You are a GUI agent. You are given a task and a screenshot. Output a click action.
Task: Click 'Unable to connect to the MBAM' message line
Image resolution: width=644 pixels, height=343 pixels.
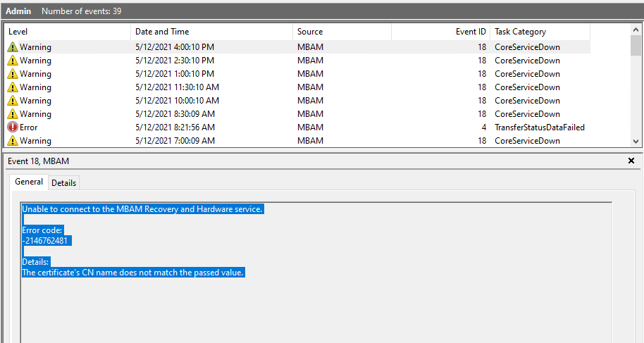[142, 209]
